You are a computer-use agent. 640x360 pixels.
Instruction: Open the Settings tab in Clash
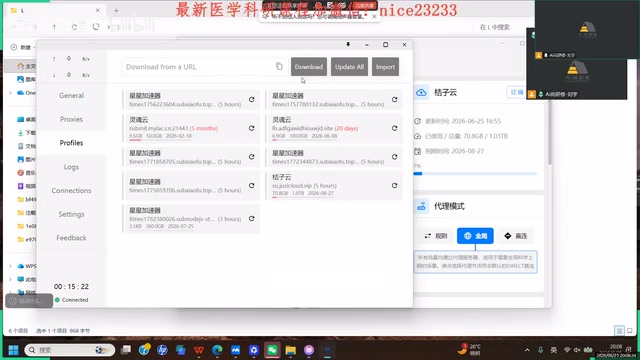71,214
